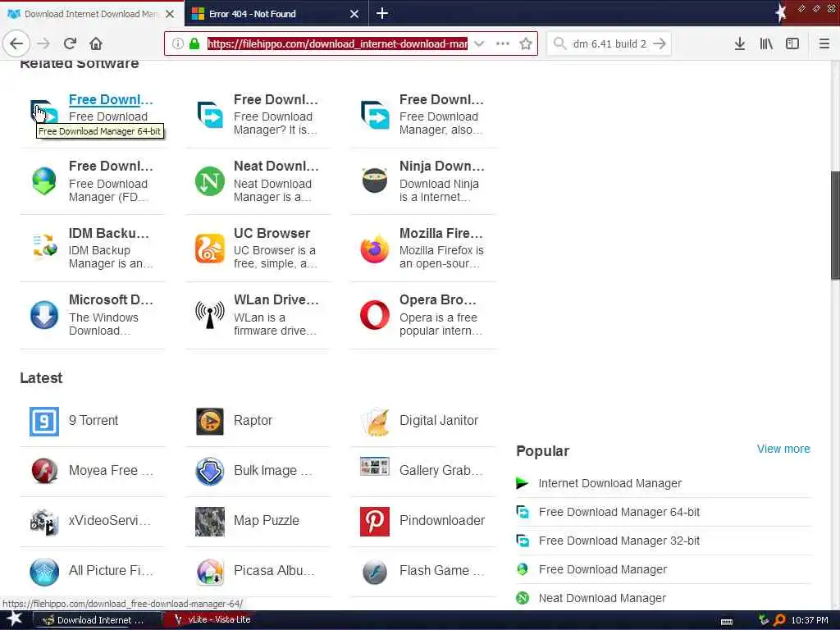Screen dimensions: 840x630
Task: Open Free Download Manager 32-bit popular entry
Action: (619, 541)
